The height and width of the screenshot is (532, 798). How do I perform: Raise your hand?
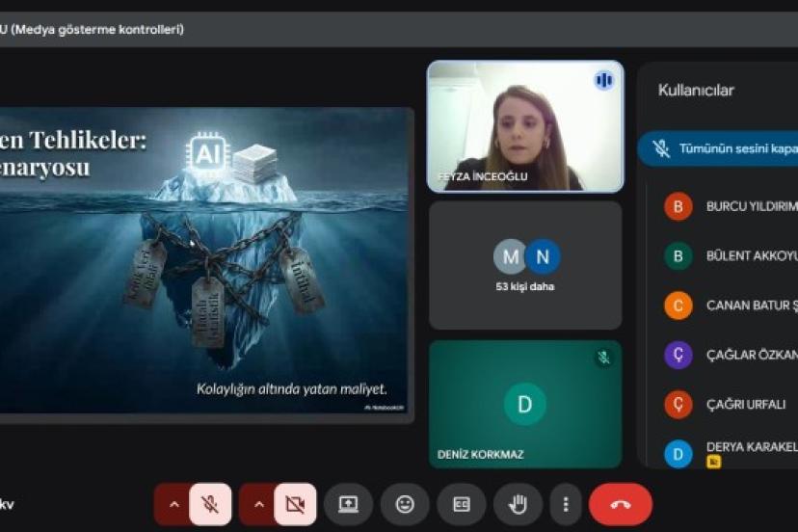[518, 504]
